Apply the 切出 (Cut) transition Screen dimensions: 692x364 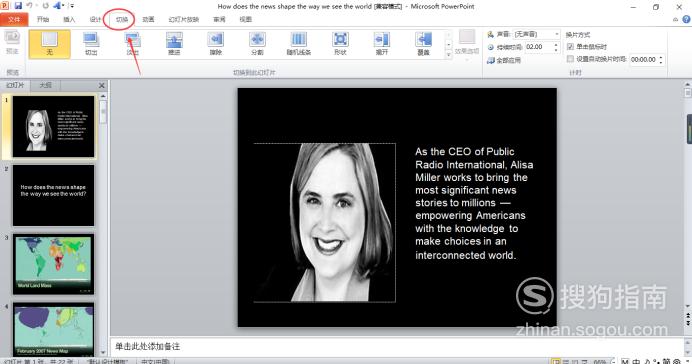(91, 44)
